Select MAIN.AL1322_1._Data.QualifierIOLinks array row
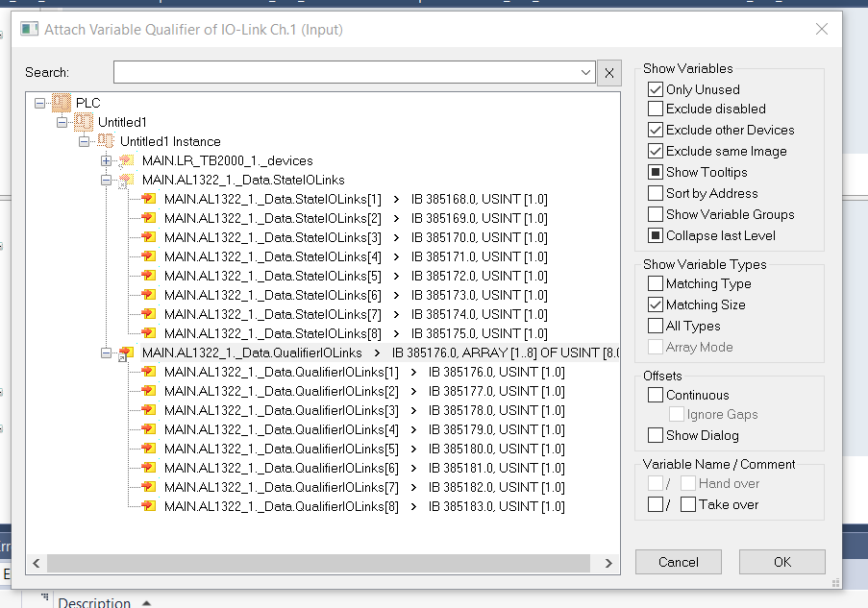 (380, 353)
